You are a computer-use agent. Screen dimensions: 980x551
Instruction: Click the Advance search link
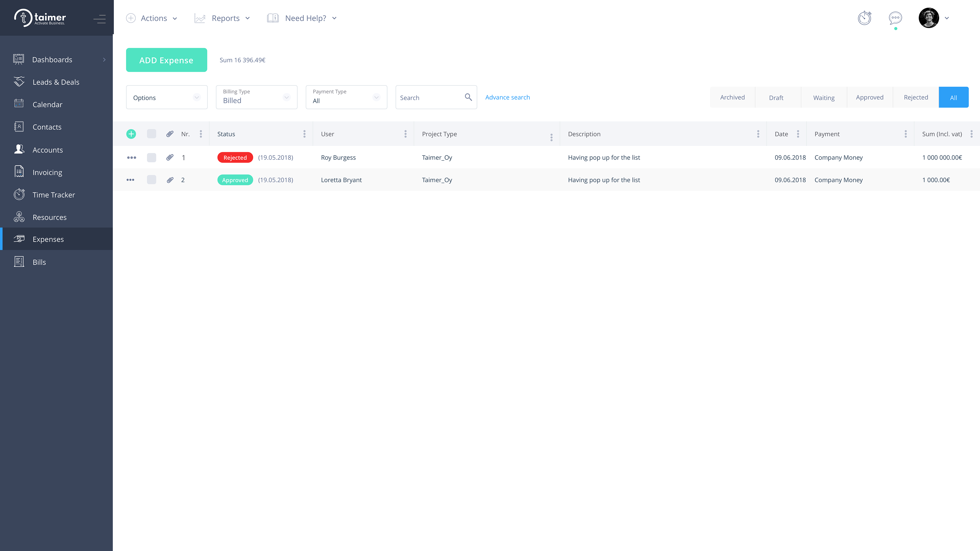[x=508, y=97]
